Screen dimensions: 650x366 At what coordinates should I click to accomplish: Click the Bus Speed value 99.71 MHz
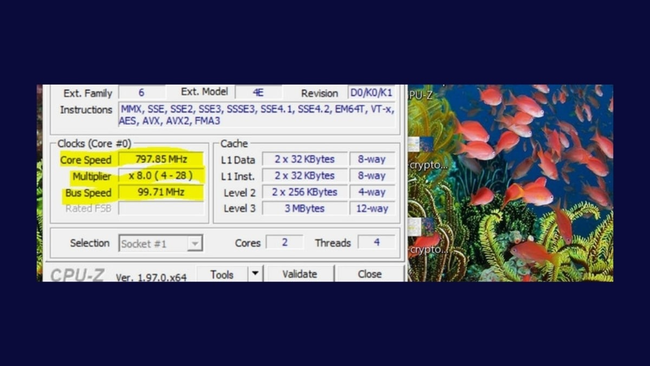point(161,192)
